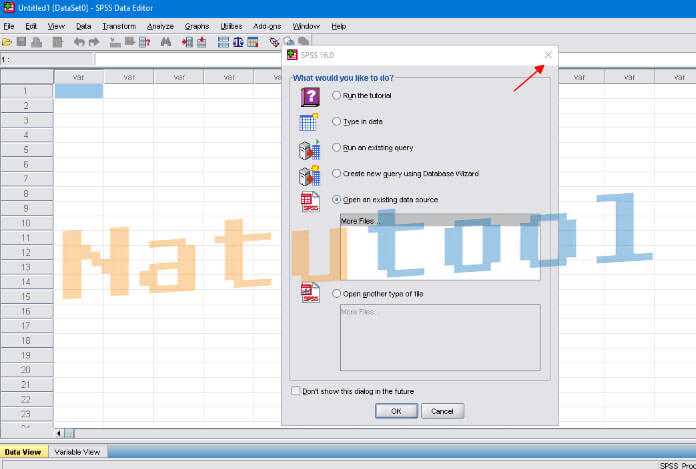The width and height of the screenshot is (696, 469).
Task: Close the SPSS 16.0 dialog with the X
Action: (x=548, y=55)
